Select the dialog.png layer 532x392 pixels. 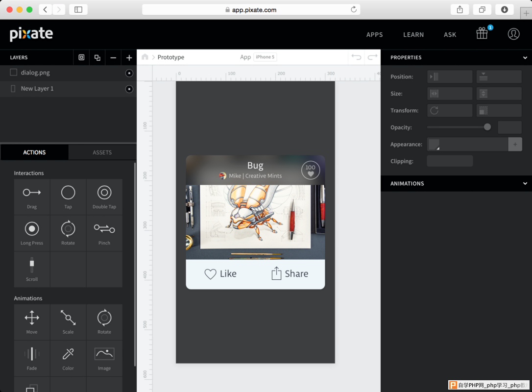(68, 73)
